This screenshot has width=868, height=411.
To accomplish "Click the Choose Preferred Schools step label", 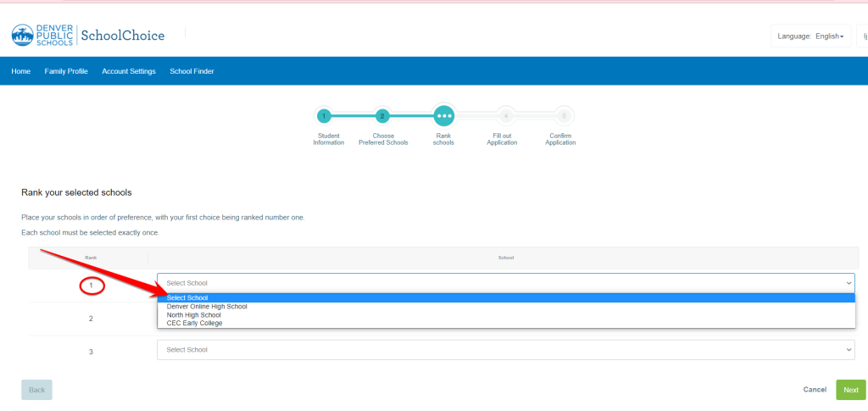I will pos(383,139).
